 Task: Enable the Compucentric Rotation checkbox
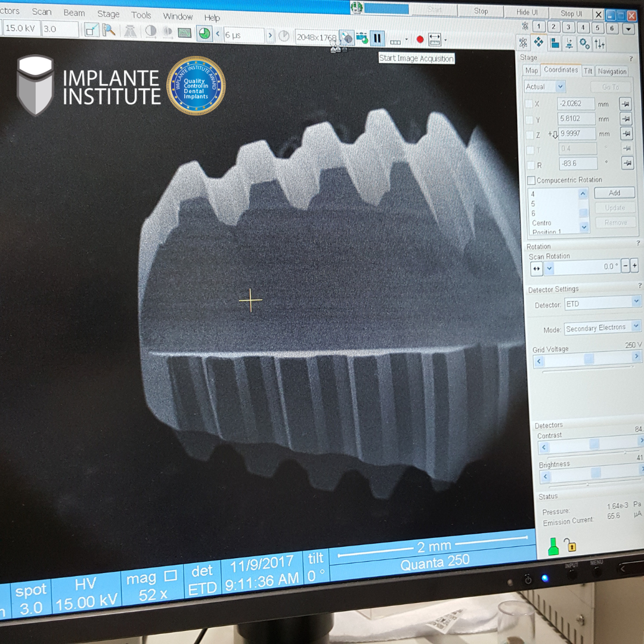(531, 180)
